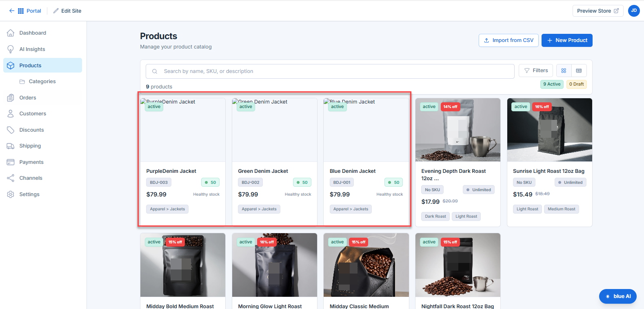This screenshot has width=644, height=309.
Task: Open the Filters panel
Action: pyautogui.click(x=536, y=71)
